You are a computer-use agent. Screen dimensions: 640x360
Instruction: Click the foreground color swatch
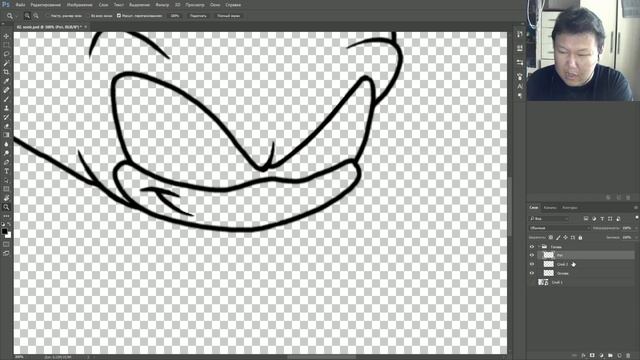(4, 231)
